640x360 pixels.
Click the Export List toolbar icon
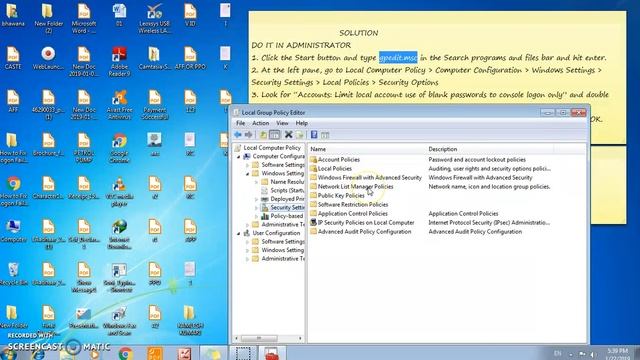pos(300,135)
